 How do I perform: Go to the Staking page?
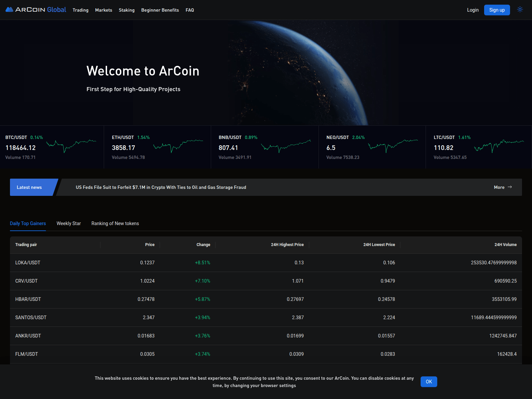point(127,10)
